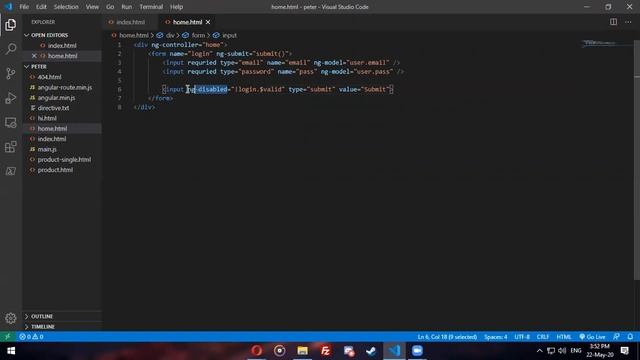This screenshot has width=640, height=360.
Task: Open 404.html in the file tree
Action: click(49, 77)
